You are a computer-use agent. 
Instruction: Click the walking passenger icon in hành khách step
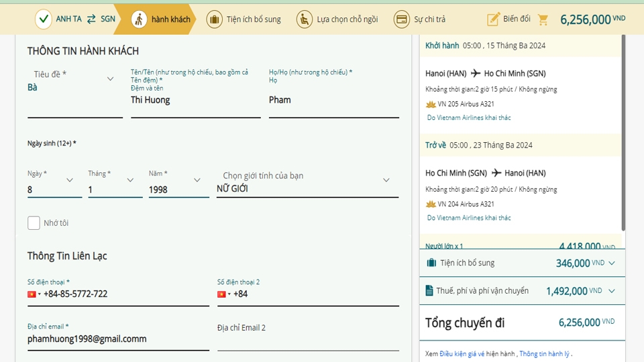[x=139, y=19]
